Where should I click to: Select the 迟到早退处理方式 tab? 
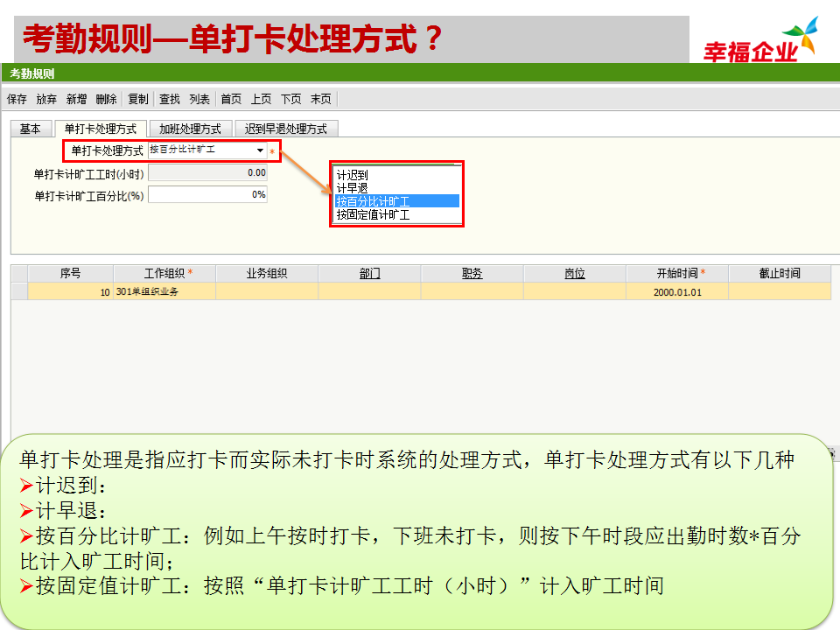[x=286, y=129]
